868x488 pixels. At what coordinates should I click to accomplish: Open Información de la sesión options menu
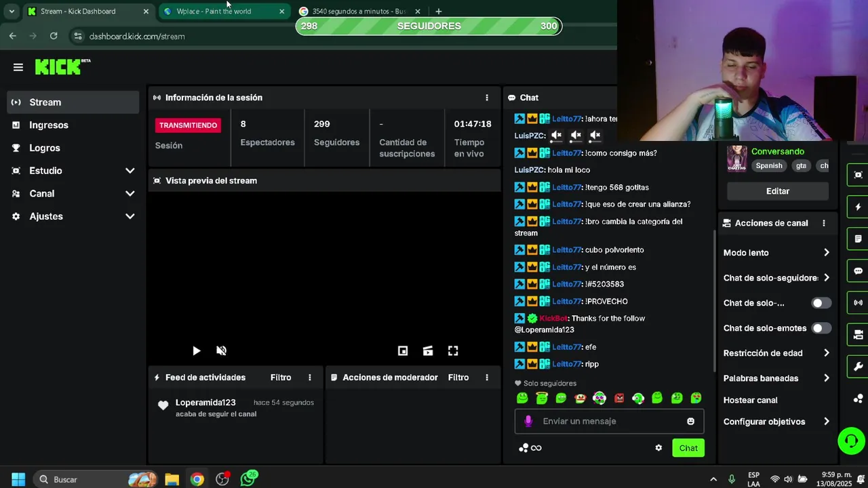tap(486, 98)
